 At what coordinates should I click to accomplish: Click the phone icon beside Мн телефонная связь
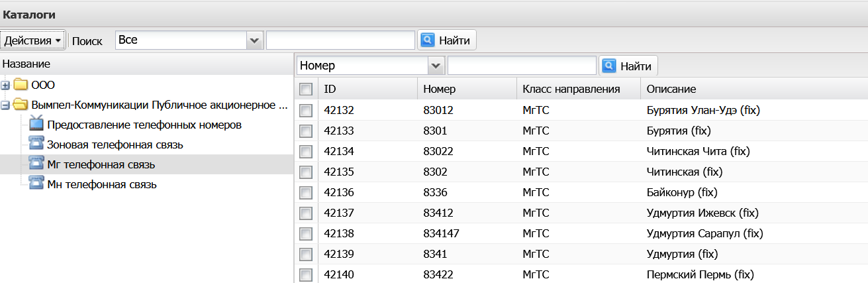[x=36, y=184]
